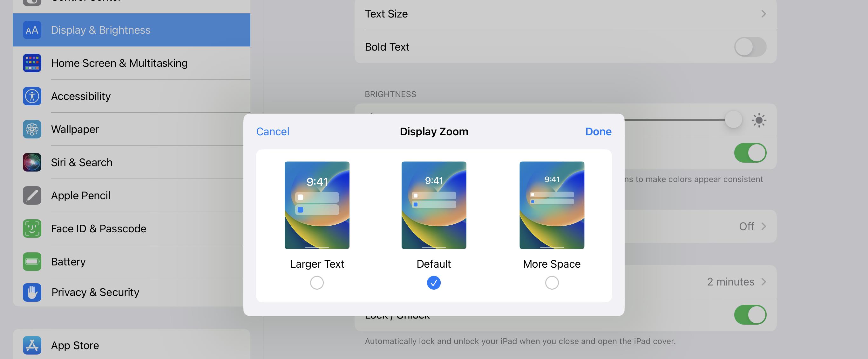Click the App Store icon
This screenshot has height=359, width=868.
tap(32, 345)
